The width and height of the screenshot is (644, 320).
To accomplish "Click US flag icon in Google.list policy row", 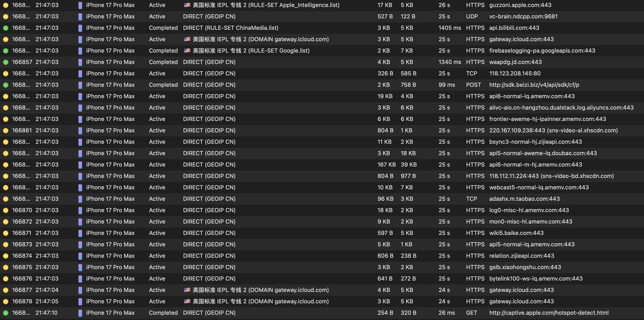I will tap(187, 51).
